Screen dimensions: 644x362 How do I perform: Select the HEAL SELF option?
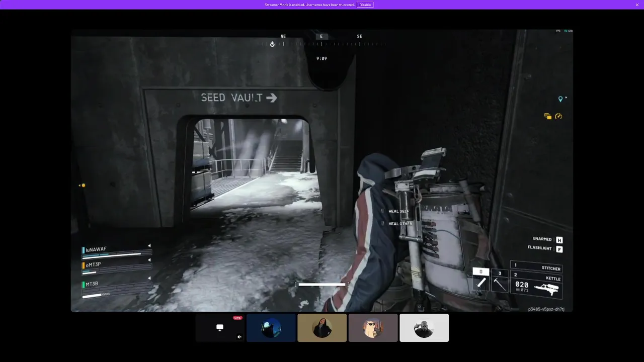pos(399,211)
